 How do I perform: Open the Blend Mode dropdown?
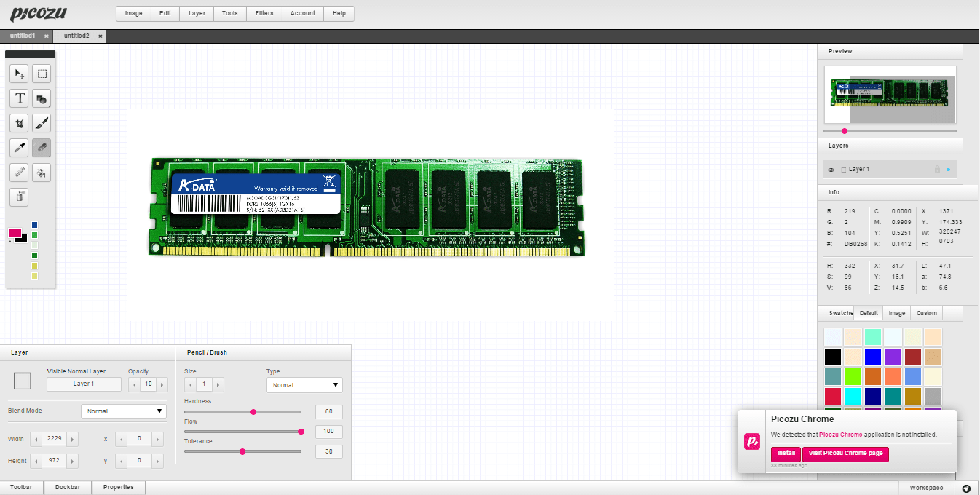click(x=124, y=411)
